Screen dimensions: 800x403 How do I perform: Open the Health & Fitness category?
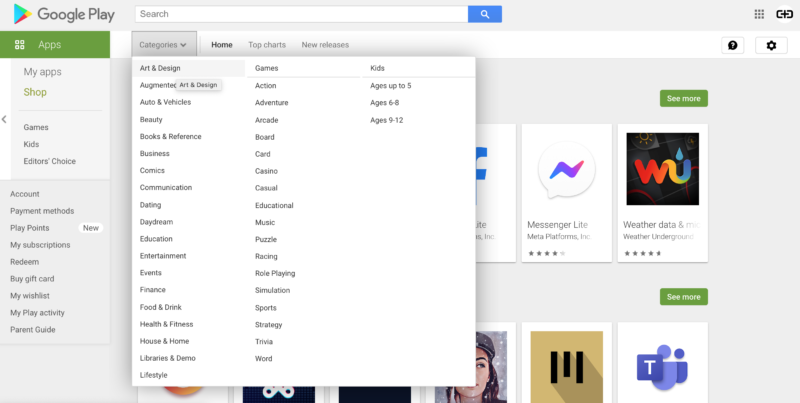[x=166, y=324]
